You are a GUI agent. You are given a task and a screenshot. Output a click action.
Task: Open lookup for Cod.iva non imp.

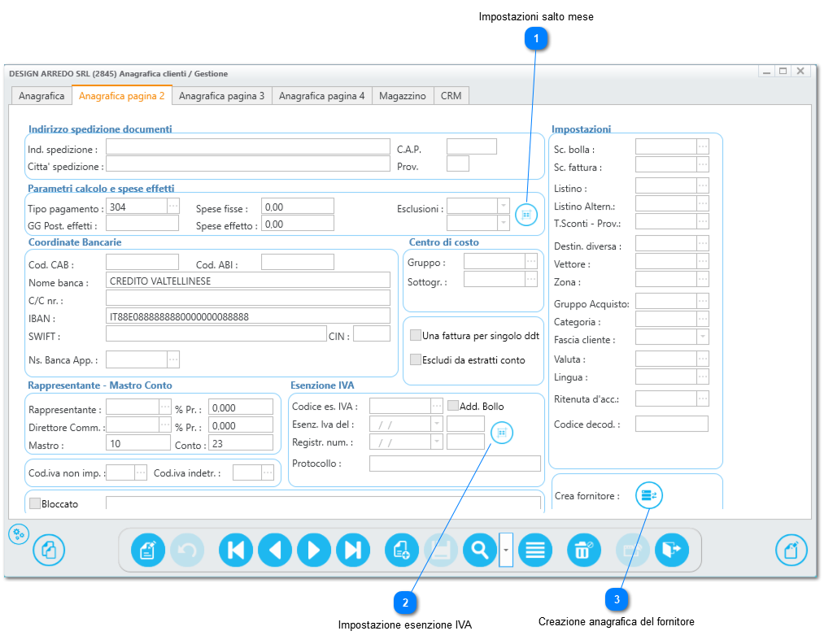click(141, 472)
